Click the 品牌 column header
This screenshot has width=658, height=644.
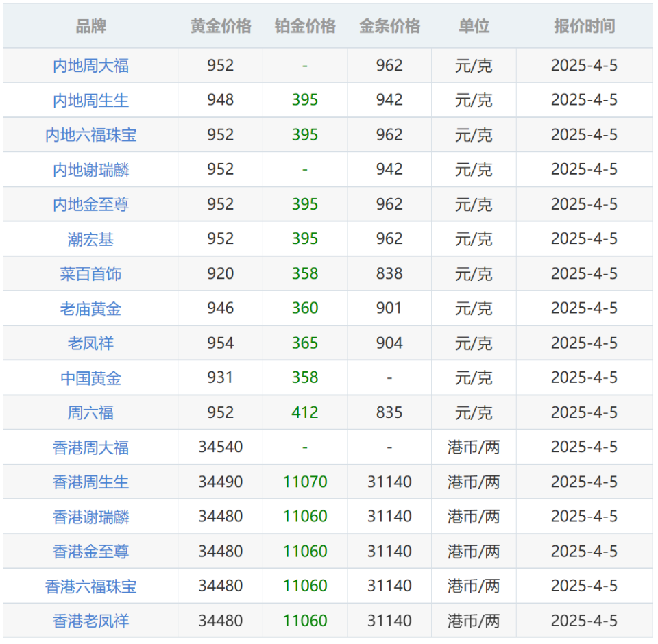click(90, 27)
